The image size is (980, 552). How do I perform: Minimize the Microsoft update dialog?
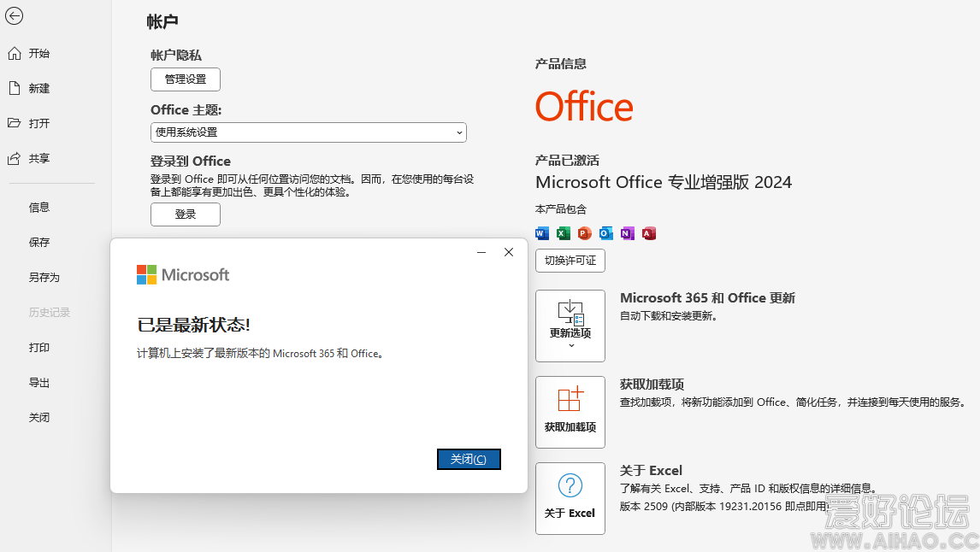[481, 252]
